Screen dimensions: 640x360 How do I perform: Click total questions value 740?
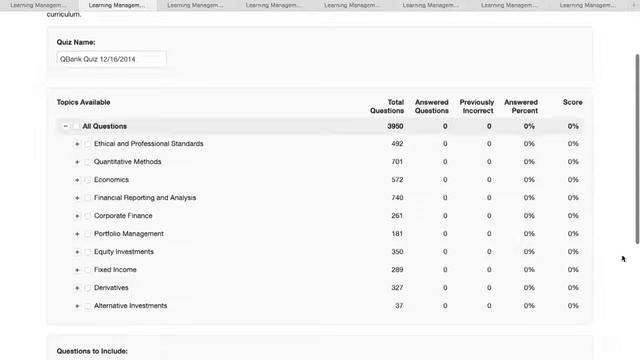click(x=397, y=198)
